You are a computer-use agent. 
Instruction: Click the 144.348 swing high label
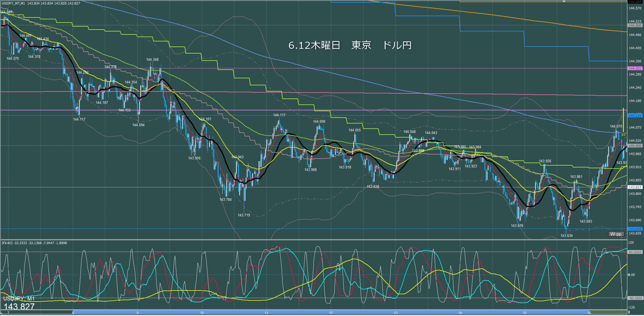pos(152,60)
